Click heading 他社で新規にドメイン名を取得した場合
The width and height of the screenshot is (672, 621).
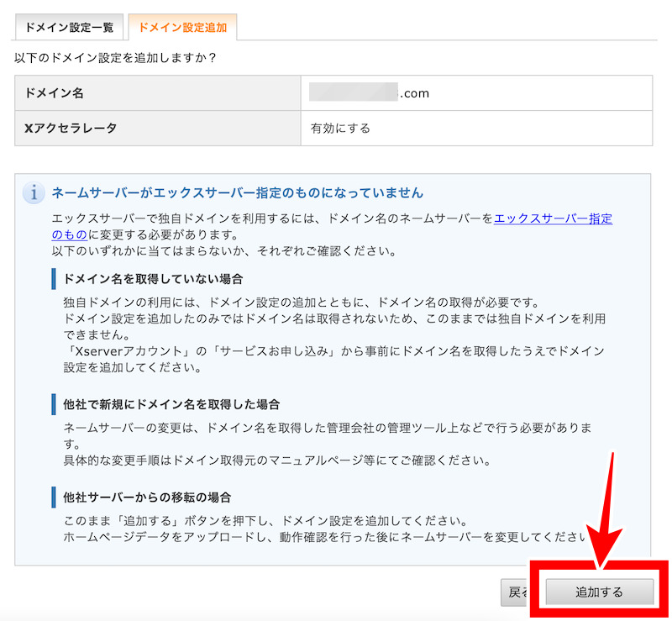(x=171, y=404)
